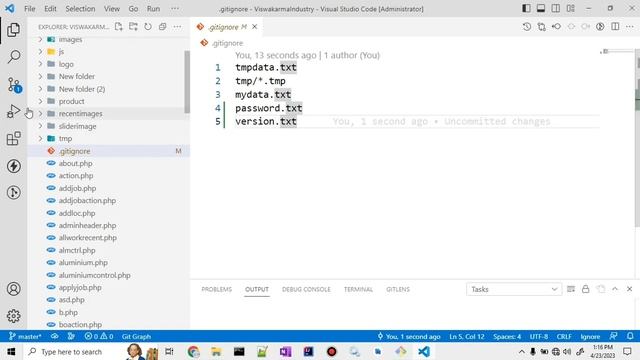Image resolution: width=640 pixels, height=360 pixels.
Task: Customize layout button in title bar
Action: pos(571,9)
